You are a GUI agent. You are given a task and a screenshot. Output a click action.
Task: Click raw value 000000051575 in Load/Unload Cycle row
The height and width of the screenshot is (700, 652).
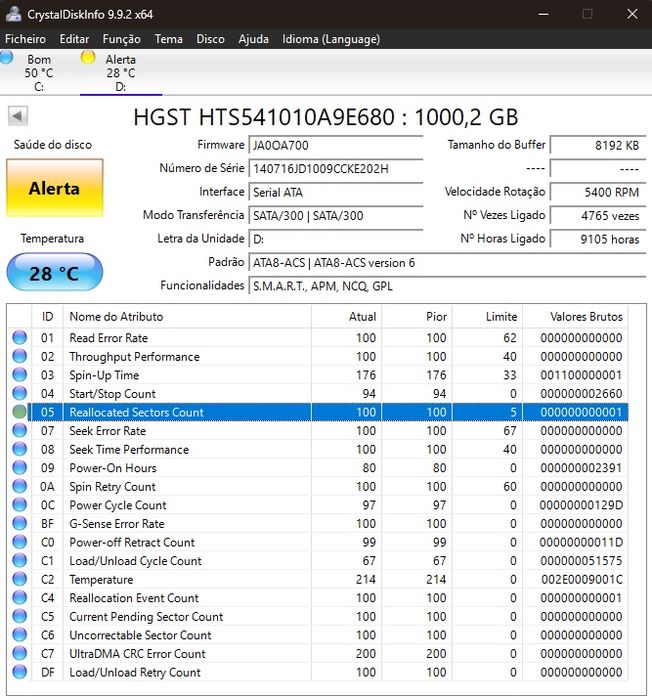pos(581,561)
